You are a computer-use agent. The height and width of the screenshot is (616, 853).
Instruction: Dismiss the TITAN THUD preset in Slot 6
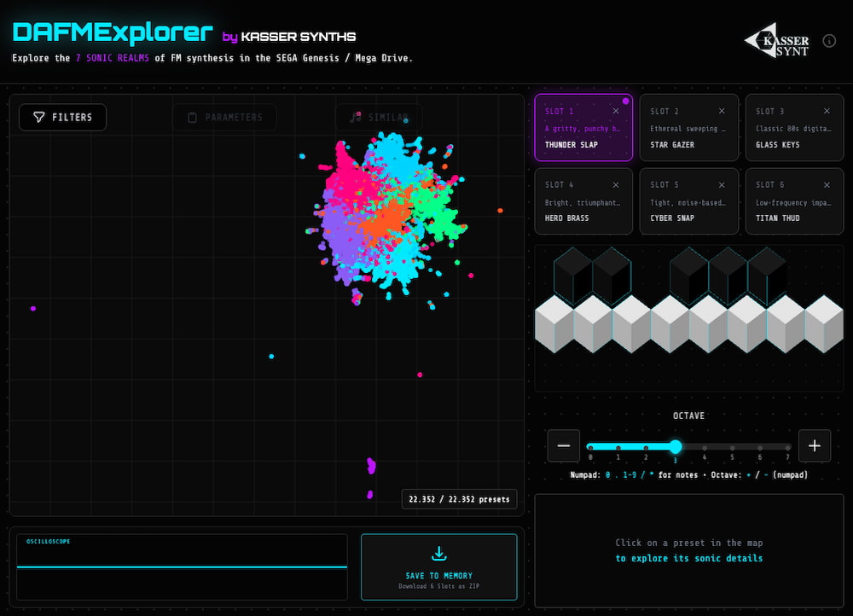pyautogui.click(x=825, y=184)
